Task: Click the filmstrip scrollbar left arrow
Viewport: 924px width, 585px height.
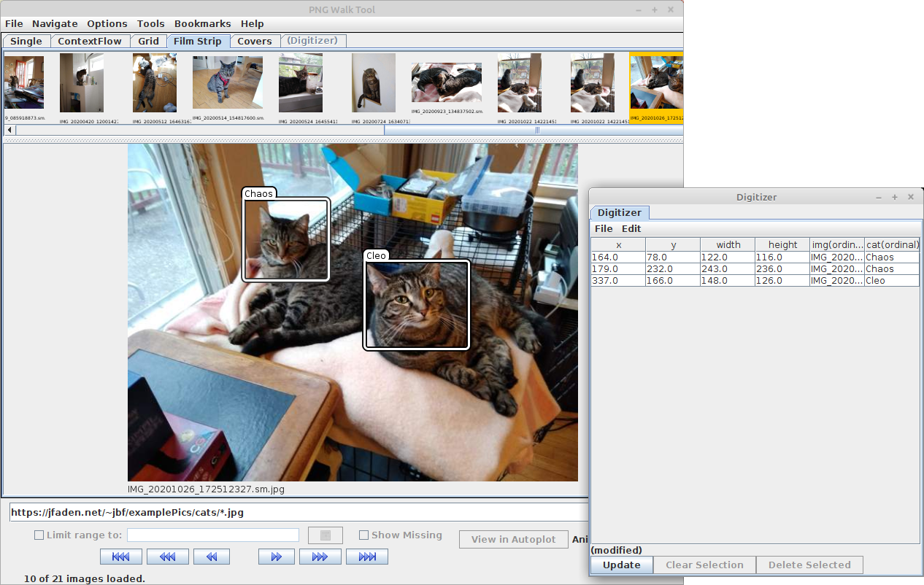Action: click(x=9, y=130)
